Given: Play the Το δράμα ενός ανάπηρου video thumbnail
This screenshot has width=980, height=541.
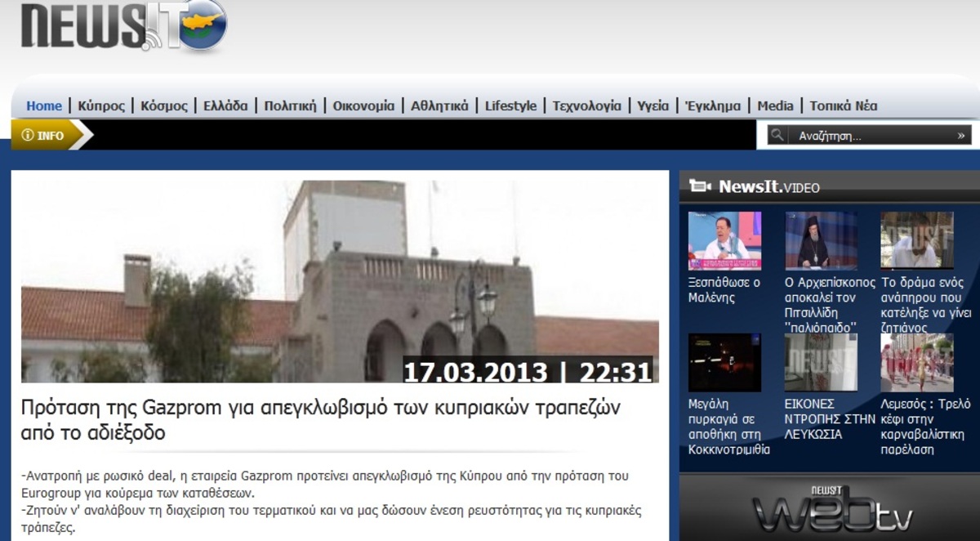Looking at the screenshot, I should coord(917,240).
